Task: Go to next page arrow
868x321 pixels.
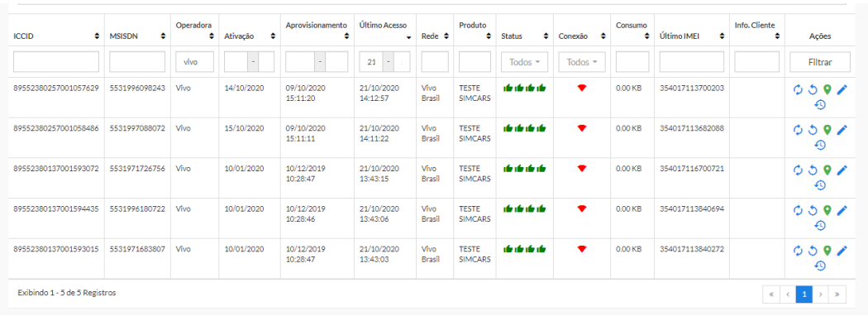Action: coord(820,295)
